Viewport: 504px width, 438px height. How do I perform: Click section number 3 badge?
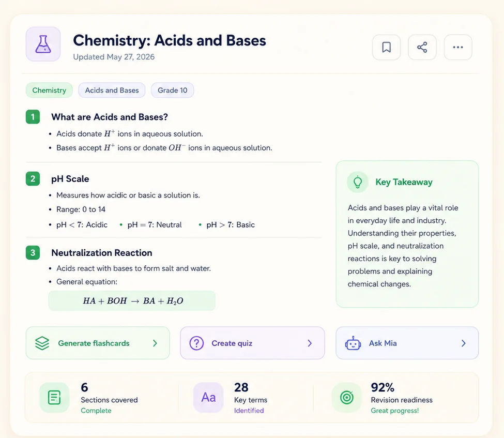click(x=33, y=253)
